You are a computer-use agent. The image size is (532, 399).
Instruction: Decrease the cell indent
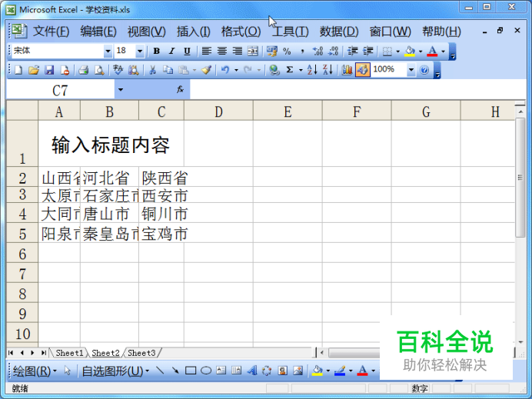[x=353, y=52]
